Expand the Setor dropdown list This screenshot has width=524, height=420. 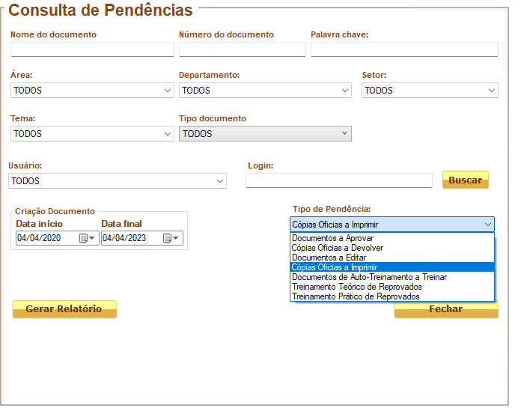pyautogui.click(x=430, y=91)
